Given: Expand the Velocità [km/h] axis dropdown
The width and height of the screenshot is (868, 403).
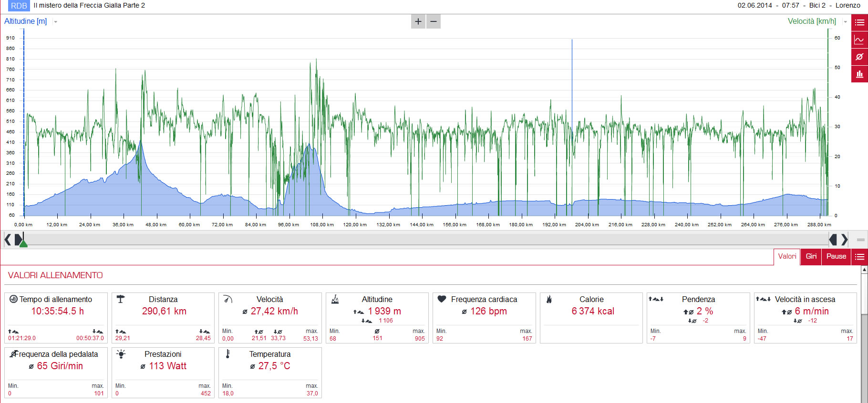Looking at the screenshot, I should (846, 22).
